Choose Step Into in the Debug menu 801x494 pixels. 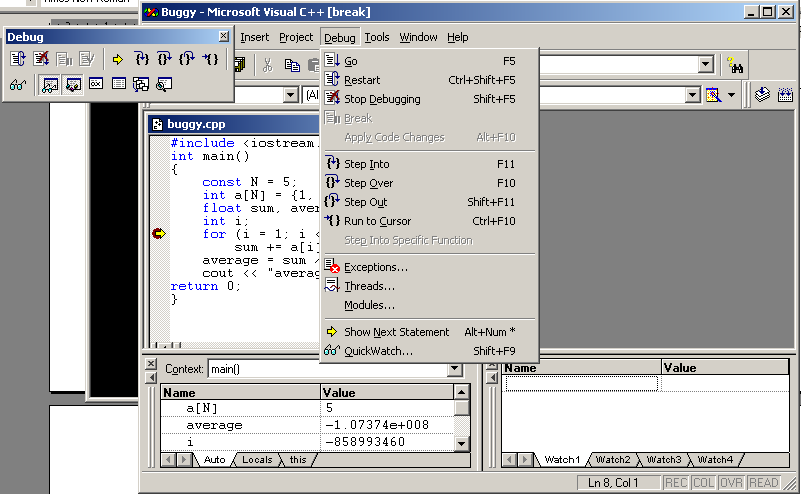coord(429,164)
